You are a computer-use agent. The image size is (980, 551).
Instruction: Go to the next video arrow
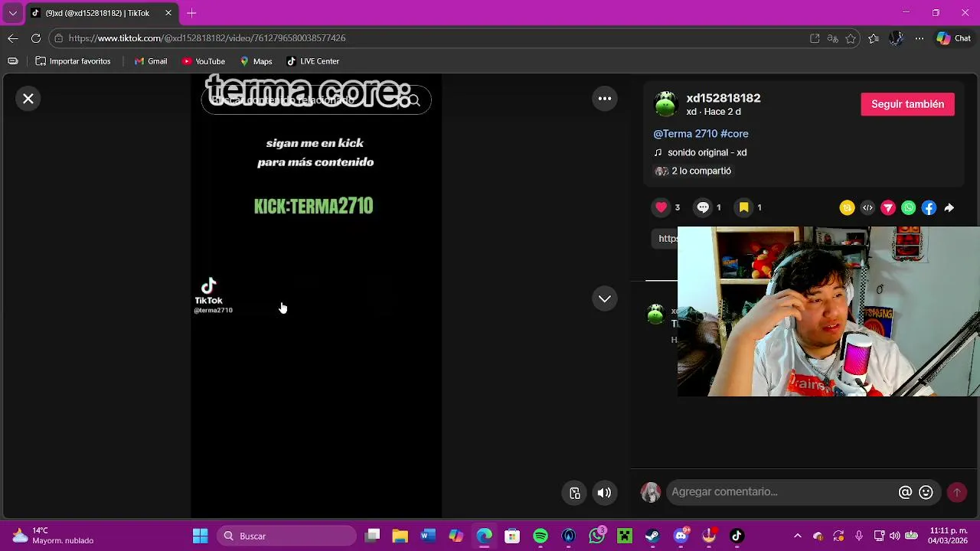(605, 299)
